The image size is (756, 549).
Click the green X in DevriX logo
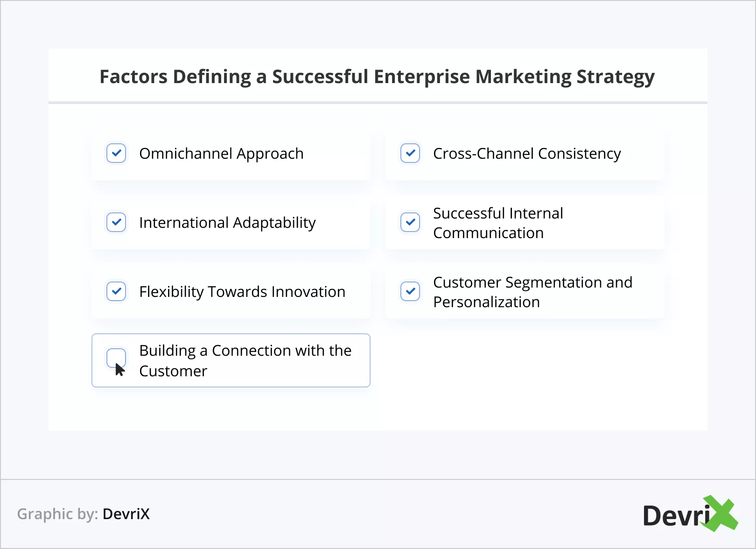[x=721, y=514]
